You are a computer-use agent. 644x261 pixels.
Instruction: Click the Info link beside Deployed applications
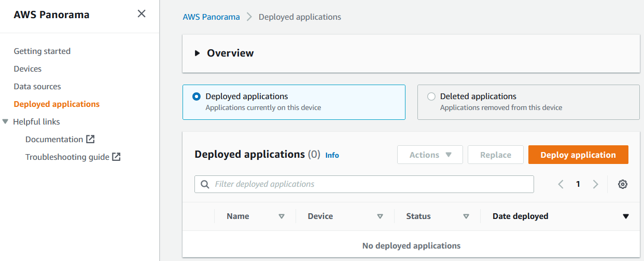click(x=332, y=155)
